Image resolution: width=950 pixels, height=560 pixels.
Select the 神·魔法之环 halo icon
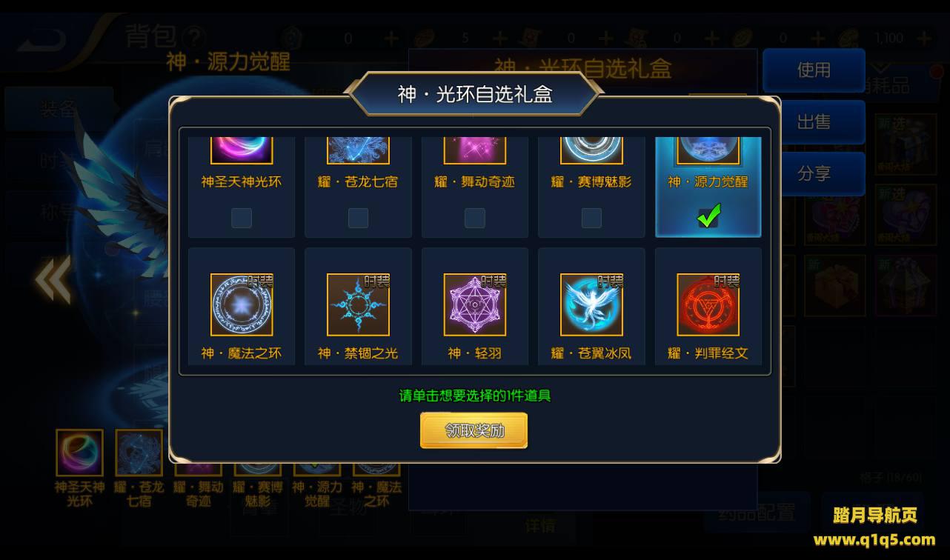tap(242, 304)
